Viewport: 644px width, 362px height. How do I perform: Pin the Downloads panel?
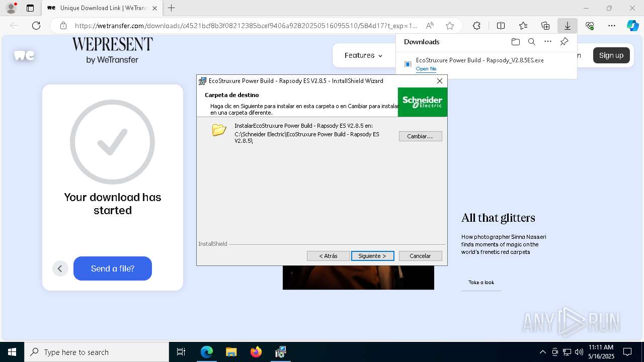pyautogui.click(x=565, y=42)
